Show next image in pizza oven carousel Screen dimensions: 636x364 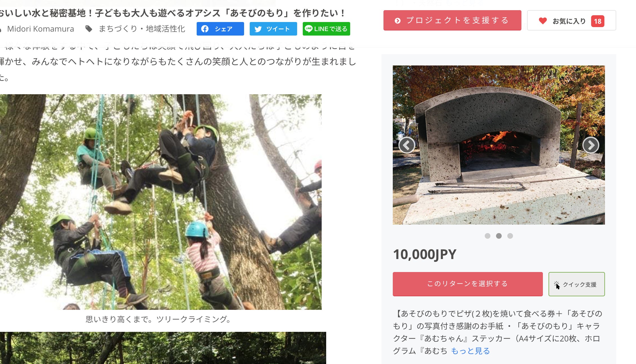591,145
